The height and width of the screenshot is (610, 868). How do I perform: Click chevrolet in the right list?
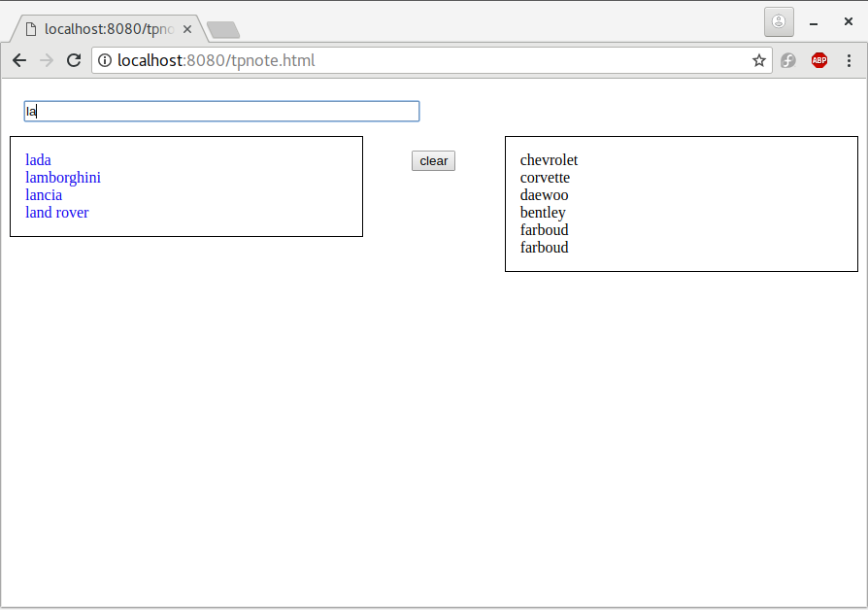tap(549, 160)
